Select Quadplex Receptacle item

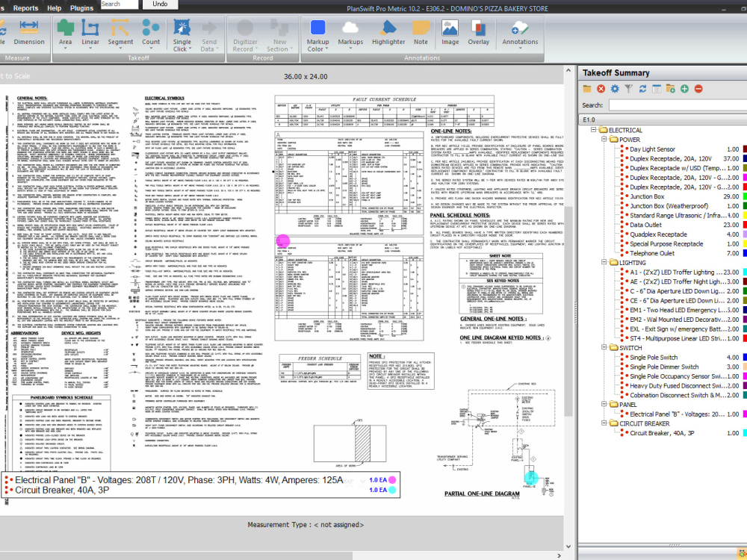(658, 234)
